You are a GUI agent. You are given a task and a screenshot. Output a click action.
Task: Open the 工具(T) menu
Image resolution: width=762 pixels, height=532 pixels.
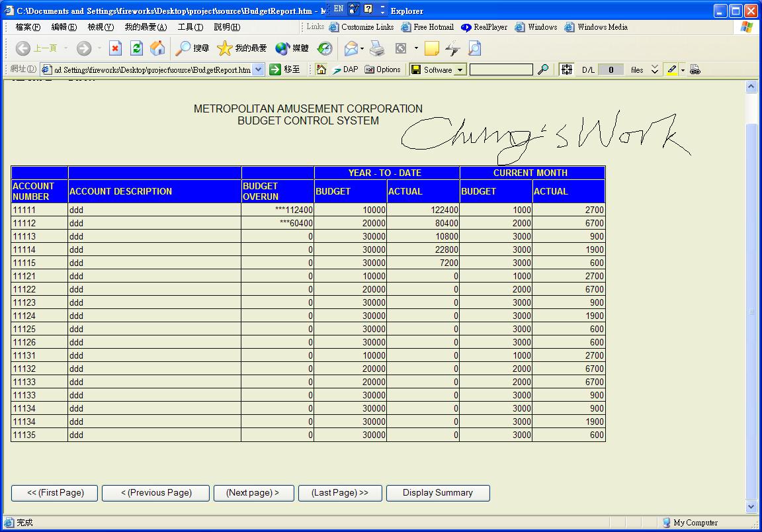pos(190,27)
